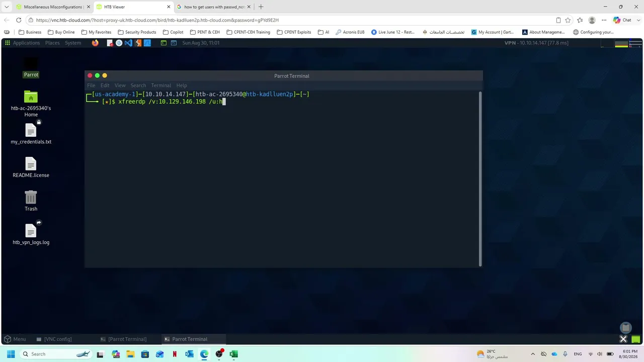Viewport: 644px width, 362px height.
Task: Open Visual Studio Code from the Parrot panel
Action: point(128,43)
